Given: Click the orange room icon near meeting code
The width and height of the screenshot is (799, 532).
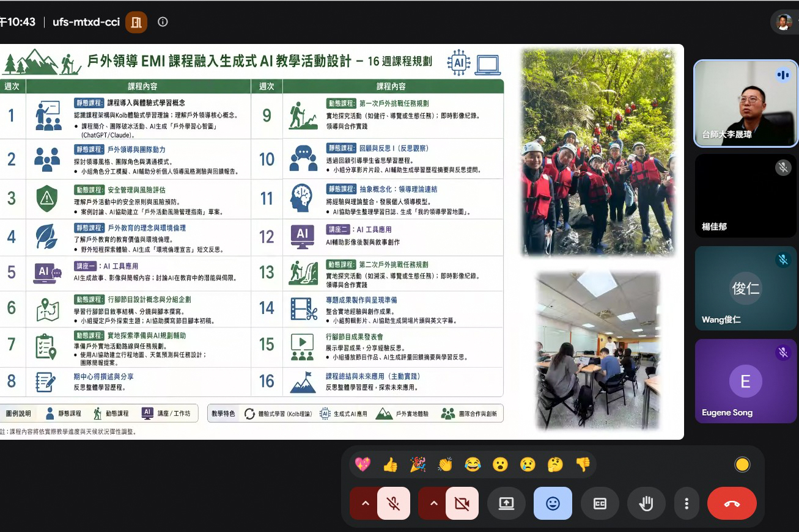Looking at the screenshot, I should tap(136, 22).
